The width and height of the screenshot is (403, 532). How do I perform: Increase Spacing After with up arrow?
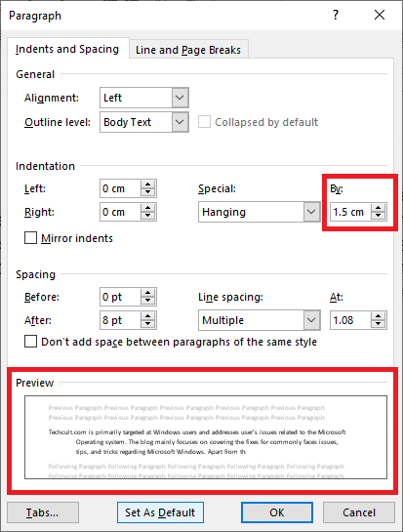tap(148, 316)
